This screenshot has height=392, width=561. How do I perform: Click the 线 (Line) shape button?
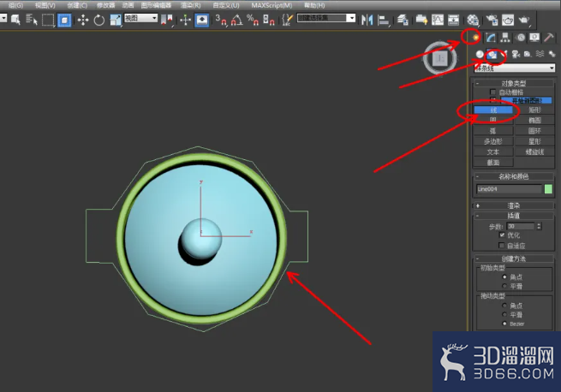pos(493,110)
